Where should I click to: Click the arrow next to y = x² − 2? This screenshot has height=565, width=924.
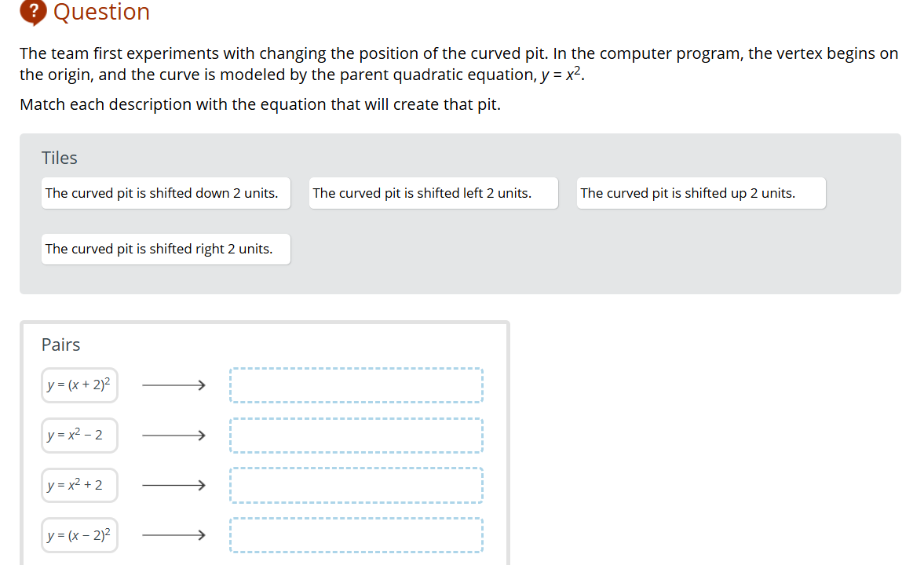point(173,436)
